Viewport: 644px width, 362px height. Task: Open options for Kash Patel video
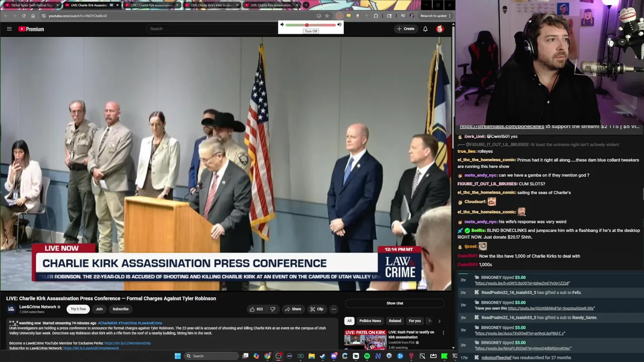(x=443, y=333)
